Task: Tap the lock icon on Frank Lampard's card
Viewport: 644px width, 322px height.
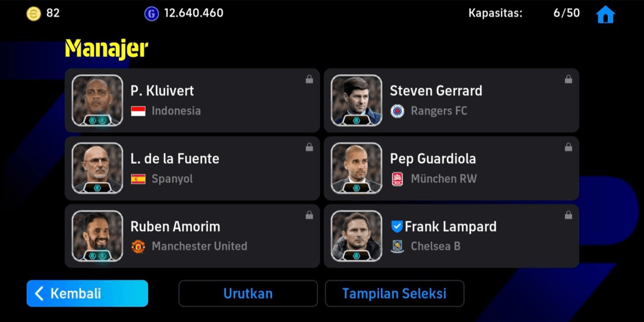Action: click(568, 215)
